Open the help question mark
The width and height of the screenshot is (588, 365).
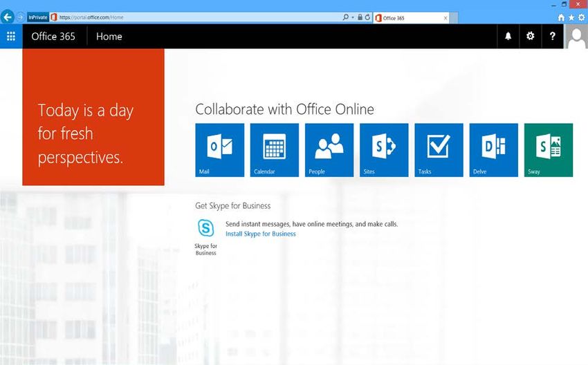coord(553,37)
